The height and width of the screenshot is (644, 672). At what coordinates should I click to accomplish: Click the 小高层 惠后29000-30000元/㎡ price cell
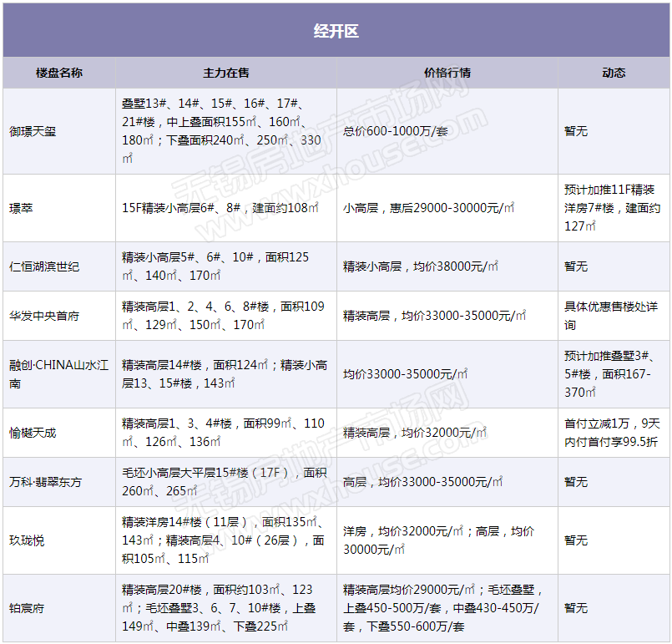428,208
